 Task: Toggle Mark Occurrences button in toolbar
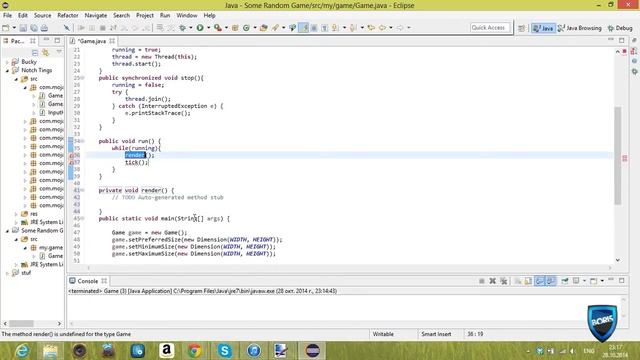coord(303,28)
